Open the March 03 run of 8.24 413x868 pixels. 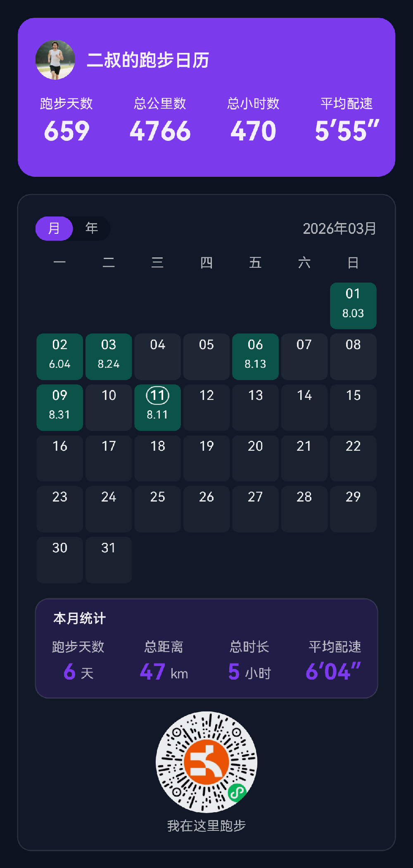[x=109, y=357]
